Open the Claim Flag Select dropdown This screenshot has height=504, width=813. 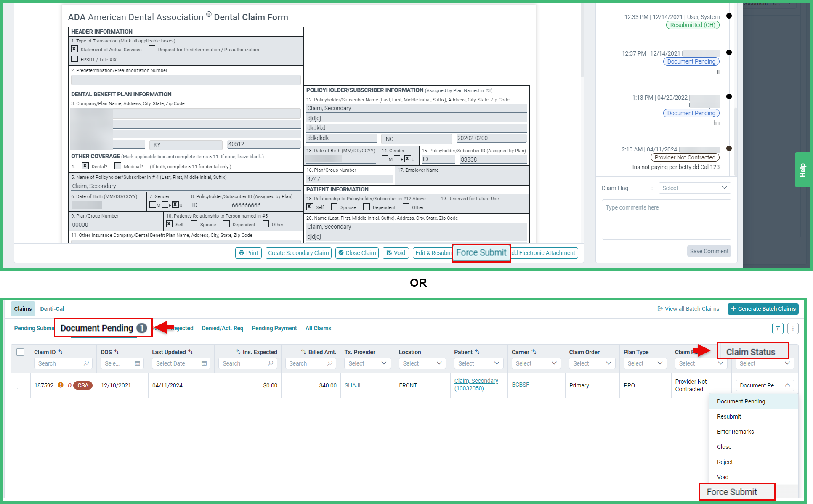tap(694, 188)
